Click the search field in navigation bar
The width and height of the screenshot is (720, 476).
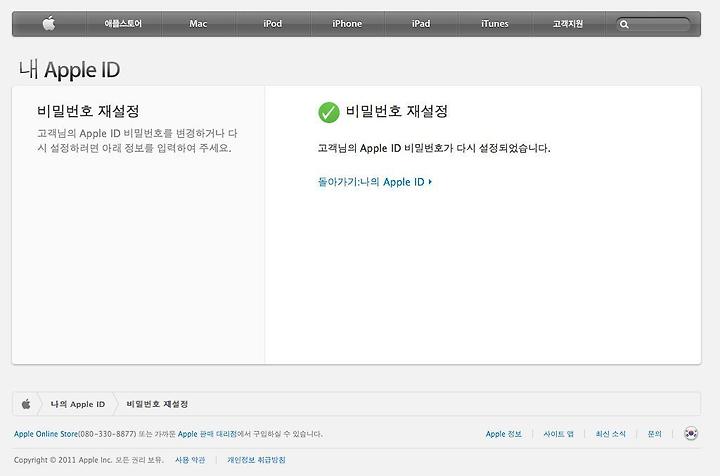653,24
